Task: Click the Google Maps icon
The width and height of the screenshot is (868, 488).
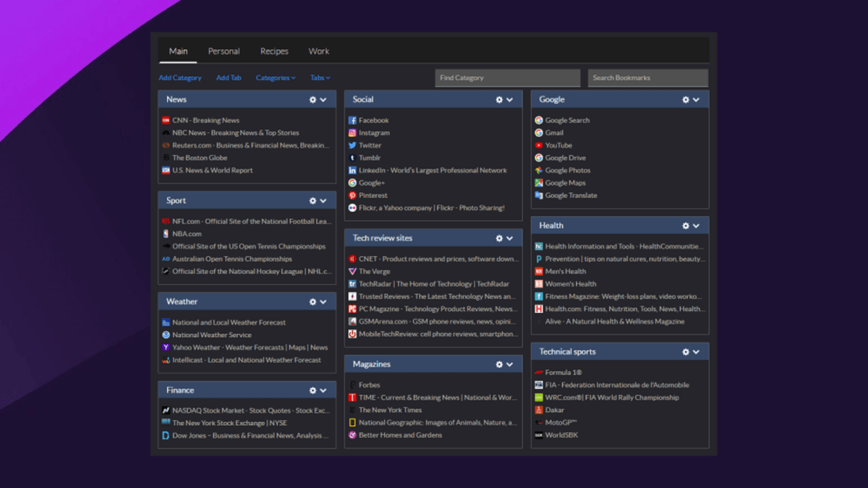Action: (538, 183)
